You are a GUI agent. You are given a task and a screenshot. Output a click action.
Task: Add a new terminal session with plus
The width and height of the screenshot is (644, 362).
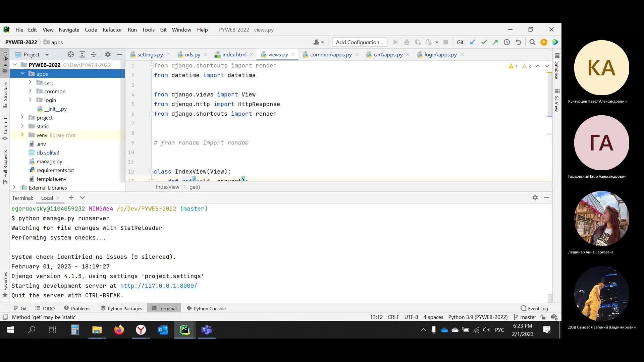tap(71, 198)
